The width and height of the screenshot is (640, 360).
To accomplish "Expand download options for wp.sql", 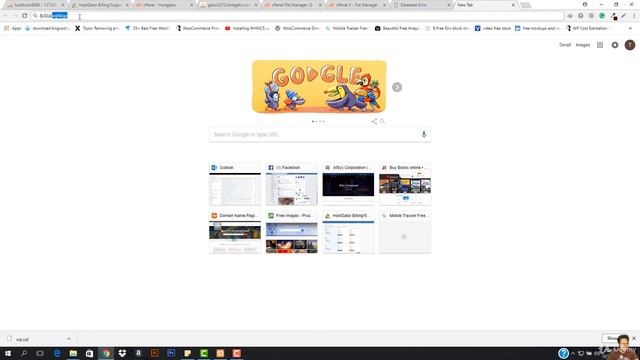I will [69, 339].
